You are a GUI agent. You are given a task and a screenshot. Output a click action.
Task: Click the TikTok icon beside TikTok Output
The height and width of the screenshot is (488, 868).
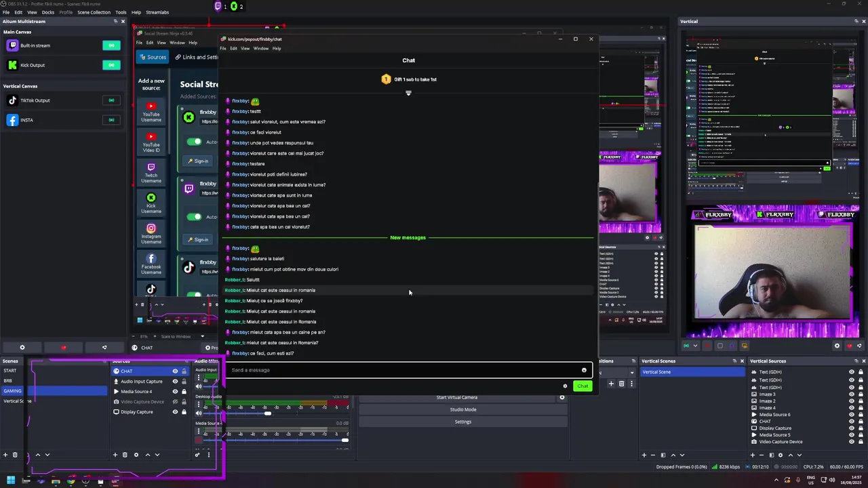(12, 100)
